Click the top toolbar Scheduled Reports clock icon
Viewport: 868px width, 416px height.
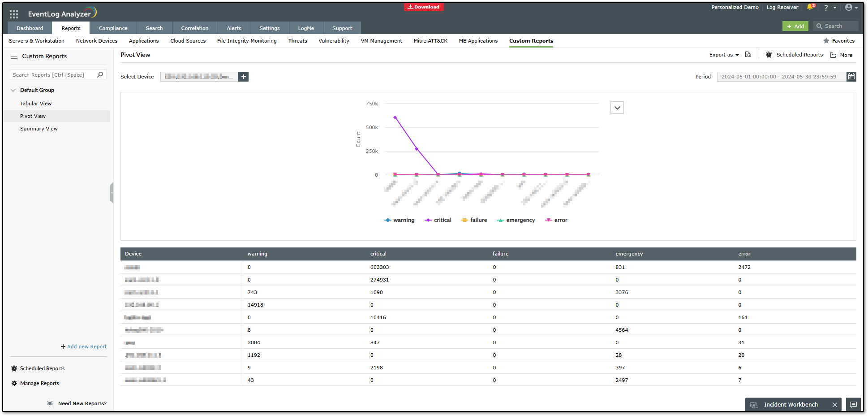(769, 55)
